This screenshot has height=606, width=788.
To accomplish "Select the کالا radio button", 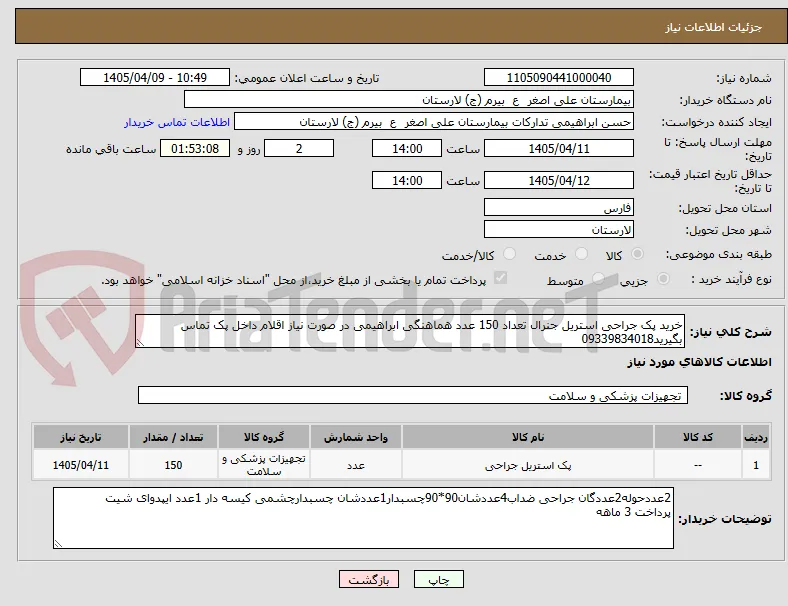I will tap(637, 254).
